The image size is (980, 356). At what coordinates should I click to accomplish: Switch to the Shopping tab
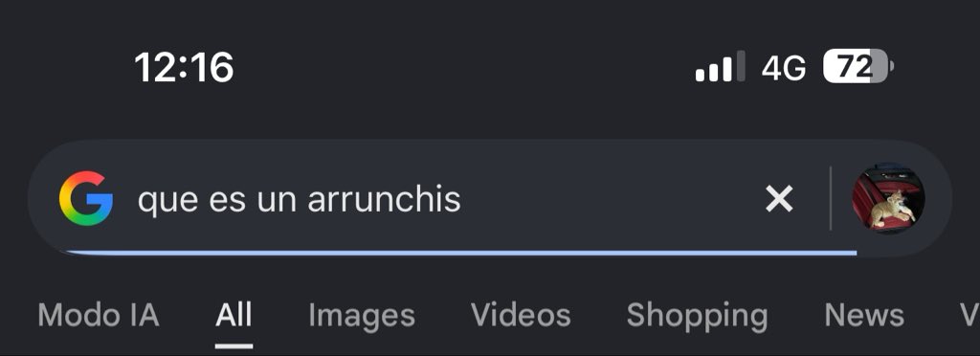697,316
